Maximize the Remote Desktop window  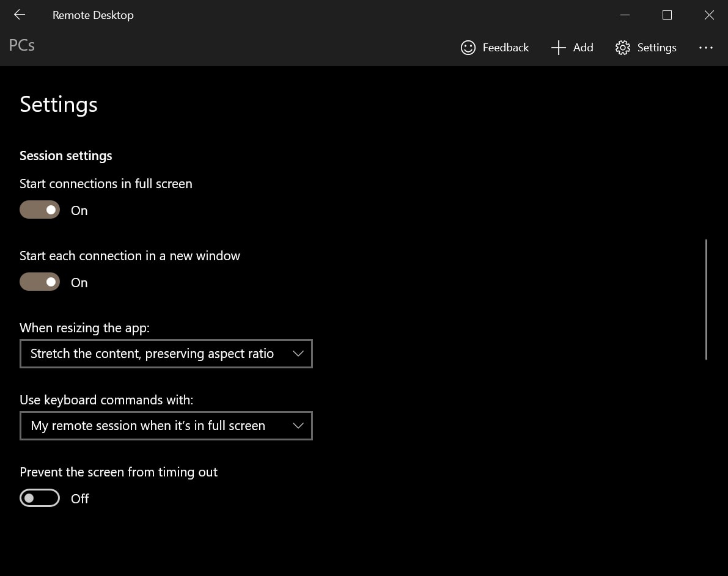click(667, 15)
